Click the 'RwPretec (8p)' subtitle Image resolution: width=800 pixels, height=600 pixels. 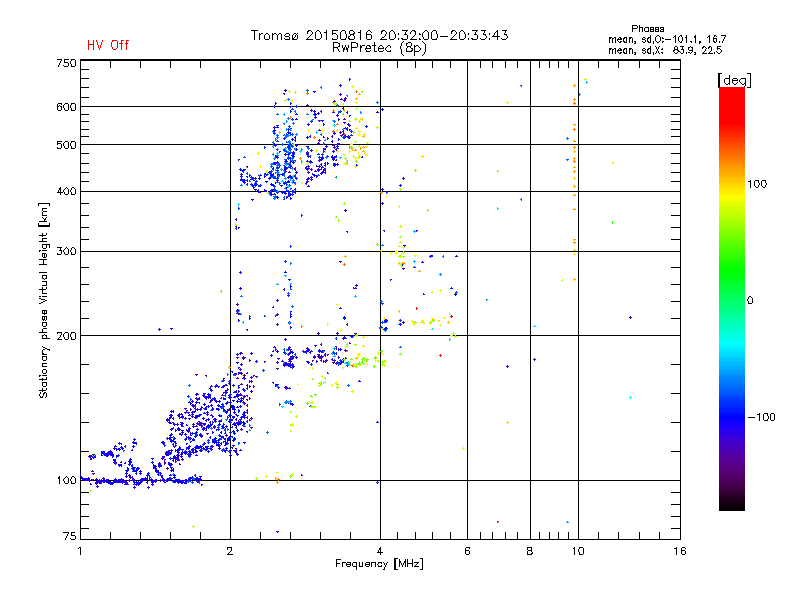(379, 48)
